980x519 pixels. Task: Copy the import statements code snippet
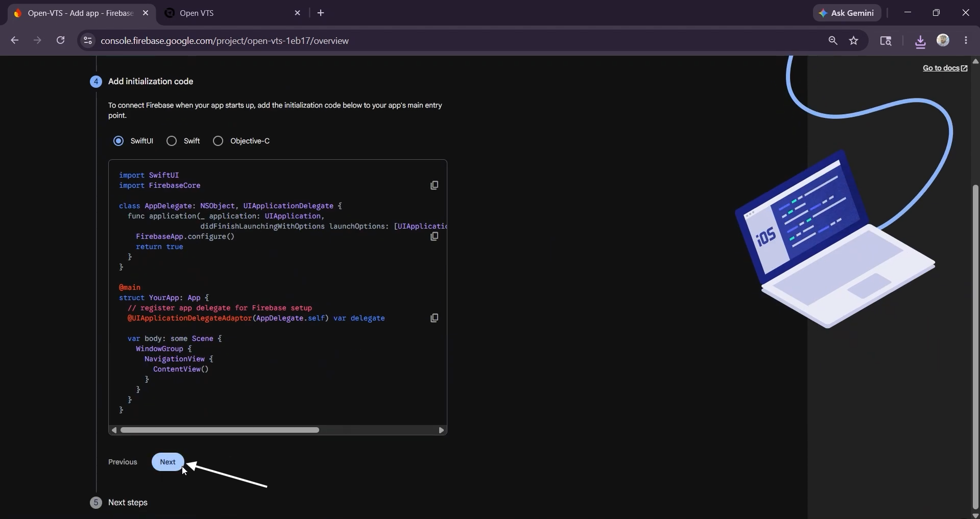pyautogui.click(x=434, y=185)
